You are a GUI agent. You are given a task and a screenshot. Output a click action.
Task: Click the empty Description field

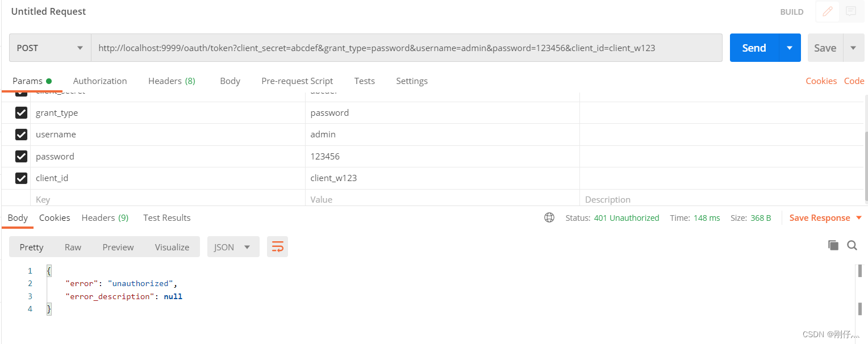721,199
